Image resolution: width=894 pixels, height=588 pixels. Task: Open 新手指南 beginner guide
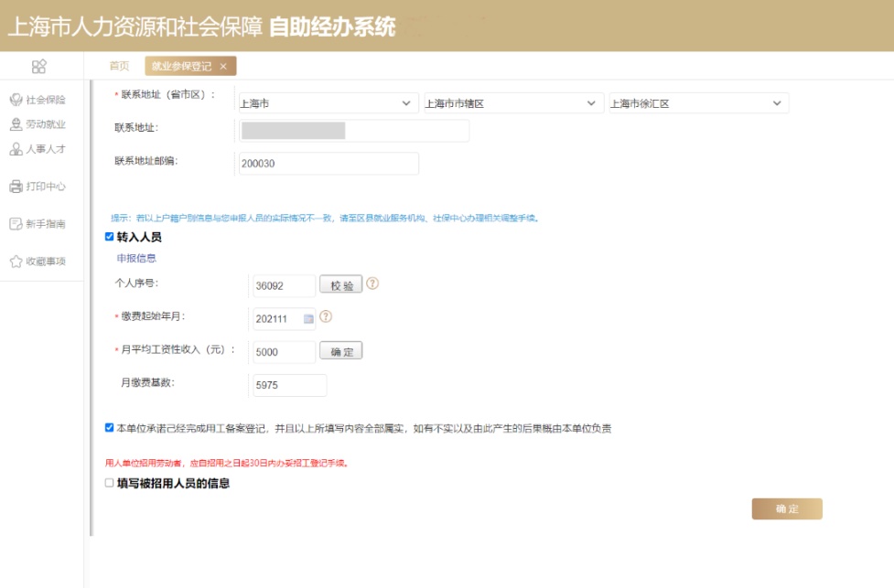pos(38,224)
